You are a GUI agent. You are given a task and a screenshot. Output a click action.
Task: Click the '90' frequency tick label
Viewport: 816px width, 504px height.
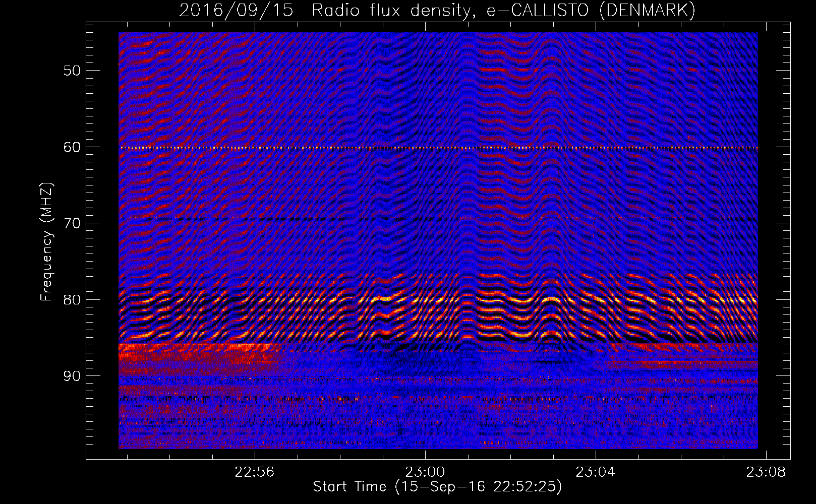pyautogui.click(x=72, y=376)
